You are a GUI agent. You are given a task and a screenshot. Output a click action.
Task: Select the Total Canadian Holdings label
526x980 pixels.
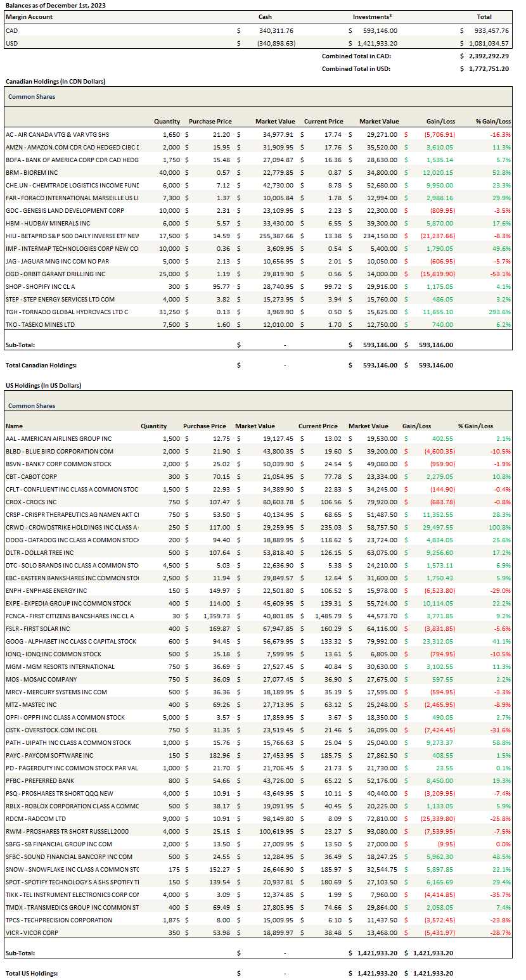pyautogui.click(x=41, y=366)
